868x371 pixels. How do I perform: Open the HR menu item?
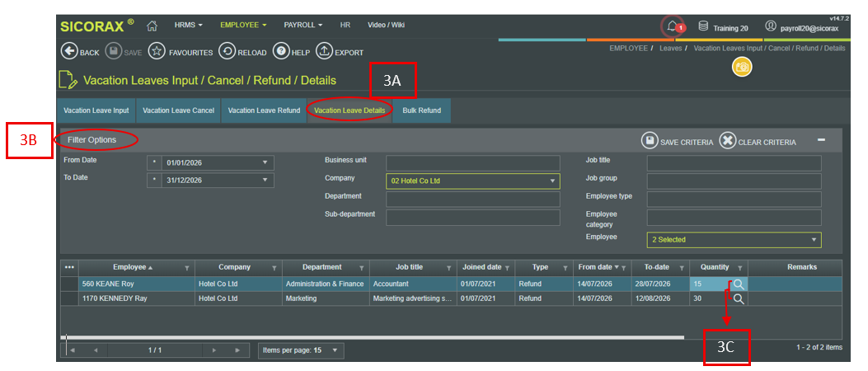click(x=345, y=25)
